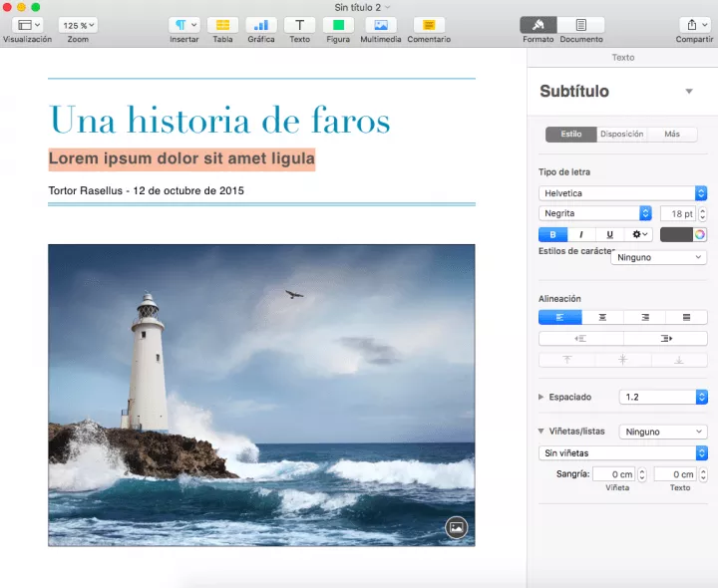Screen dimensions: 718x588
Task: Increase the indent level button
Action: pos(665,339)
